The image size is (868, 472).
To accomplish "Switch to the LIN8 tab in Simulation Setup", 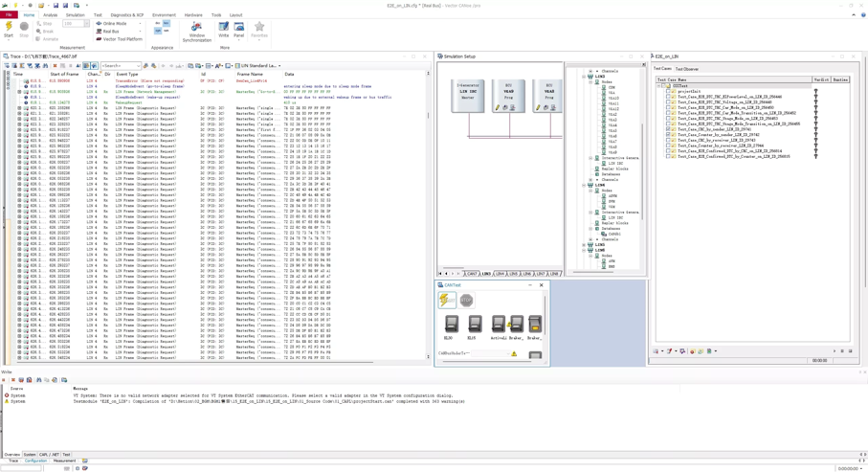I will (554, 274).
